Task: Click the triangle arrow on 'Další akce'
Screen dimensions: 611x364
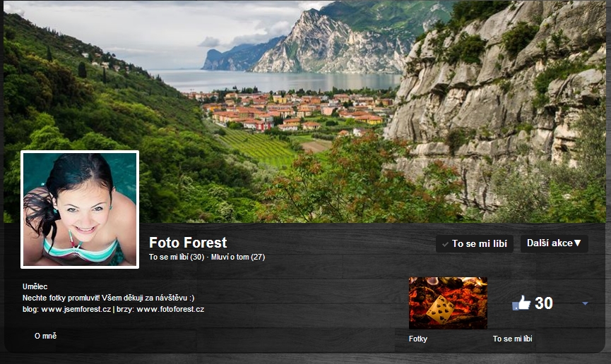Action: click(578, 243)
